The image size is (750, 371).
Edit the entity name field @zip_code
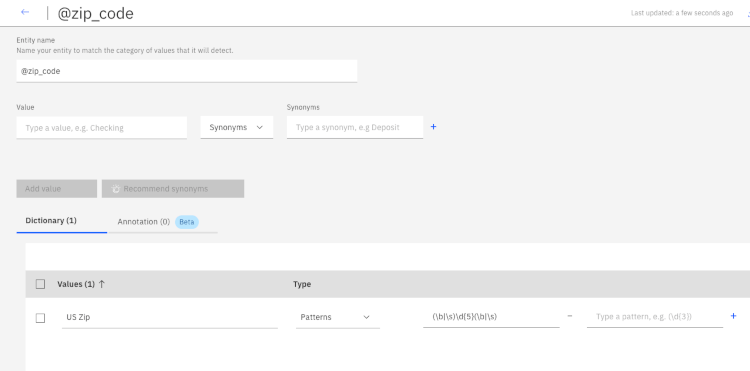[x=187, y=71]
